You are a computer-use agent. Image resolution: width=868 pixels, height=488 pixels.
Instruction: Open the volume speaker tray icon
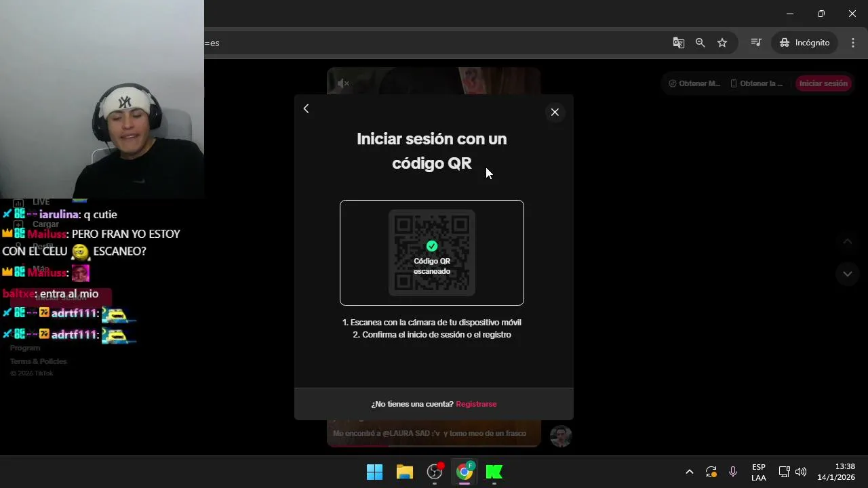click(x=801, y=472)
